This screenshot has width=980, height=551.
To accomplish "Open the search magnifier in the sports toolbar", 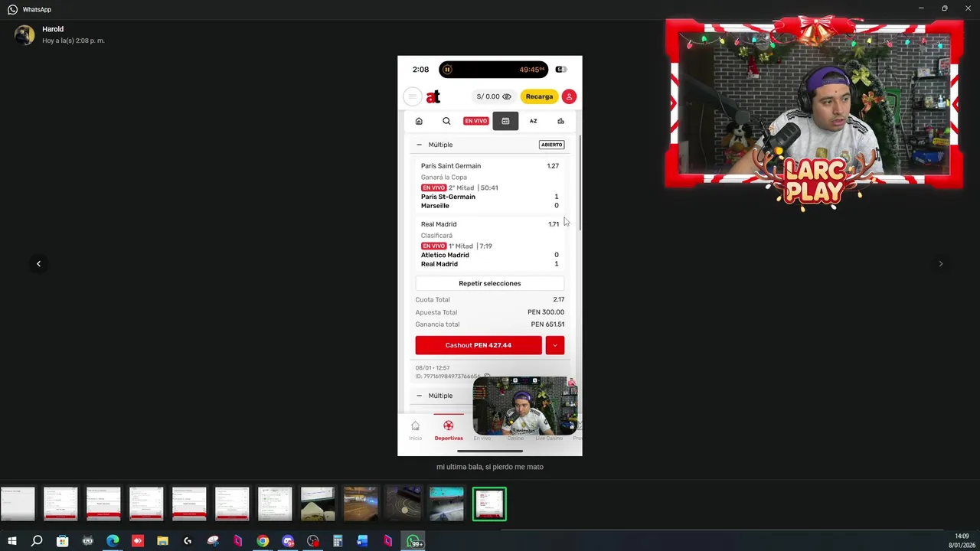I will point(446,121).
